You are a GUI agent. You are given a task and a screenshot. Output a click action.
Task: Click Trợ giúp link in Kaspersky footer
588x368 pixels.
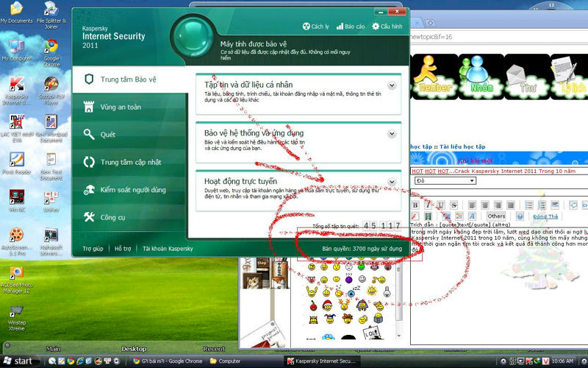pyautogui.click(x=93, y=249)
